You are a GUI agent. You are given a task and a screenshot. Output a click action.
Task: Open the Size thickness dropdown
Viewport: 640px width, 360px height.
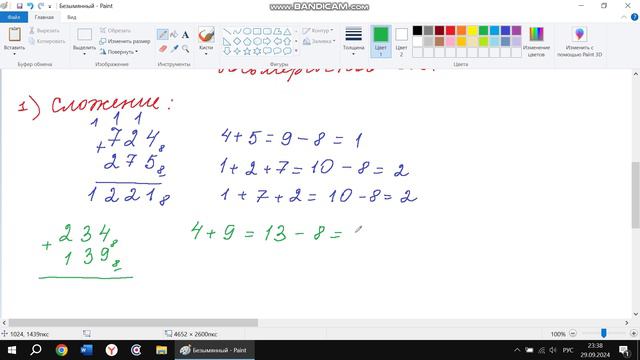tap(353, 42)
